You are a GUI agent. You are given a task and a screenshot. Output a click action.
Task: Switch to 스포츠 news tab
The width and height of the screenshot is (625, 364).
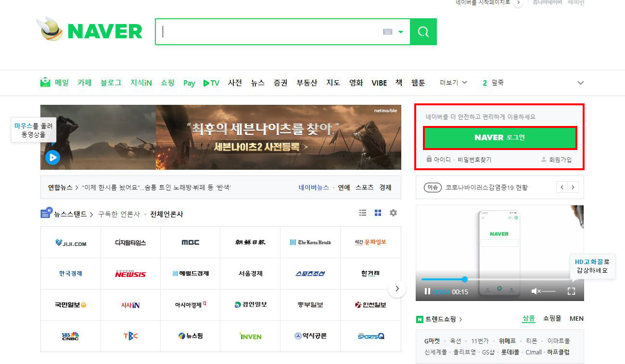tap(364, 188)
